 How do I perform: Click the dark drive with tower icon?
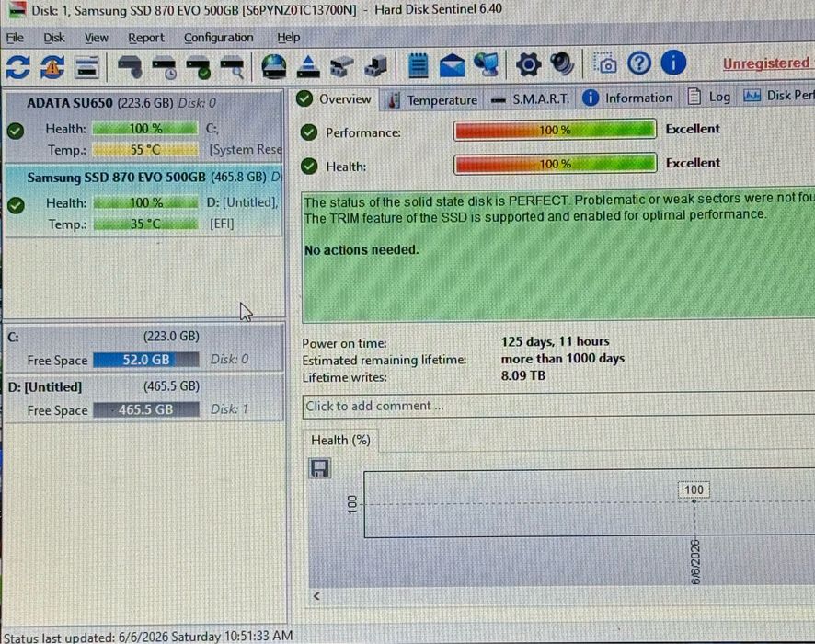[375, 66]
